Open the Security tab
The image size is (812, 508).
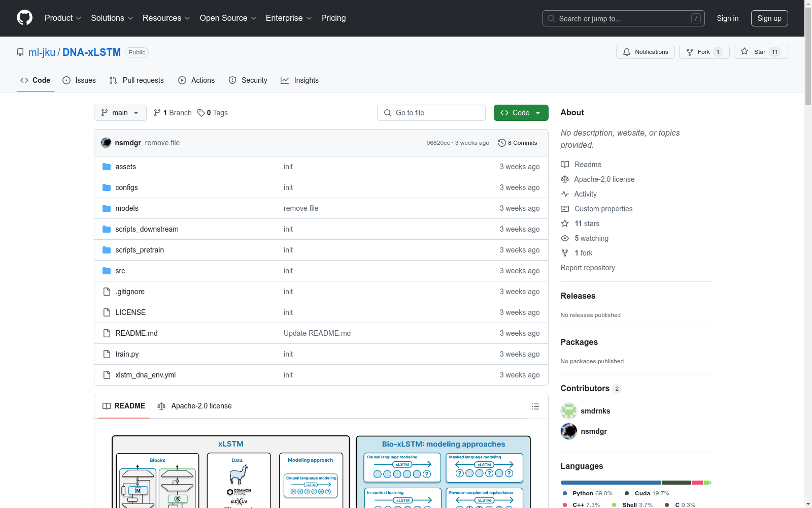point(248,80)
